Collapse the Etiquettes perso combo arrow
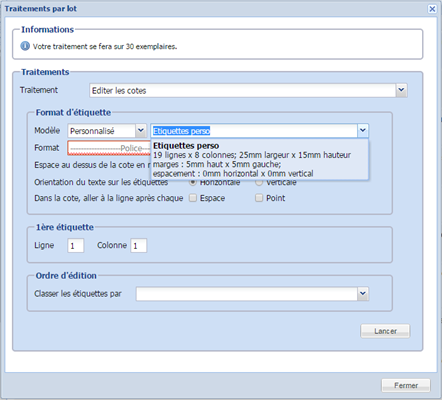The image size is (443, 401). [x=363, y=131]
